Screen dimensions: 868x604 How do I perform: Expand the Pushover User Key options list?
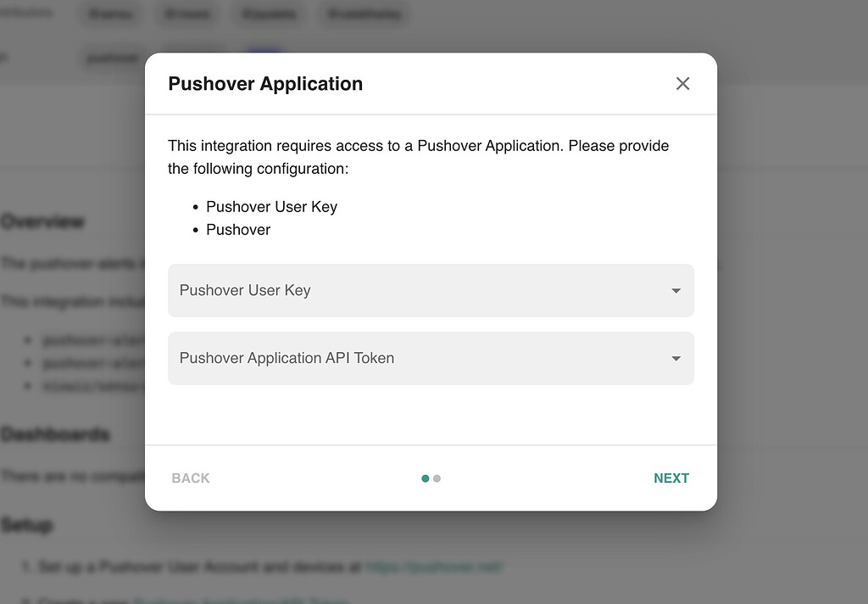tap(431, 290)
